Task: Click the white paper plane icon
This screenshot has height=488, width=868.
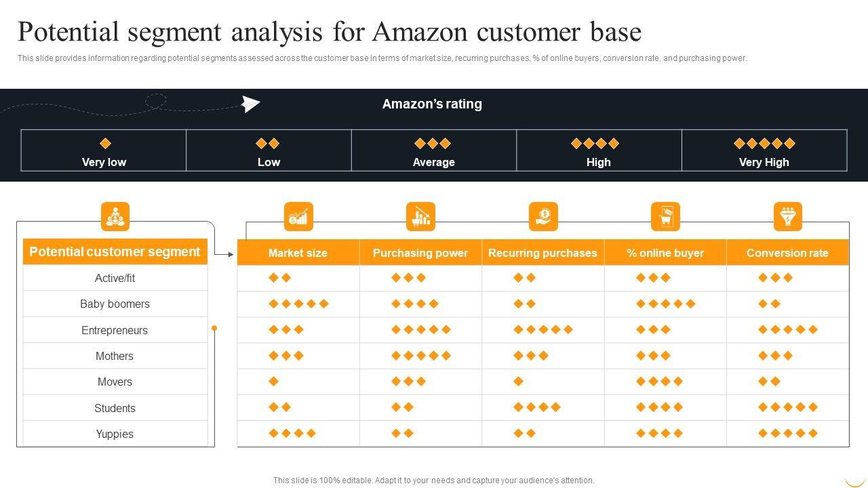Action: [252, 104]
